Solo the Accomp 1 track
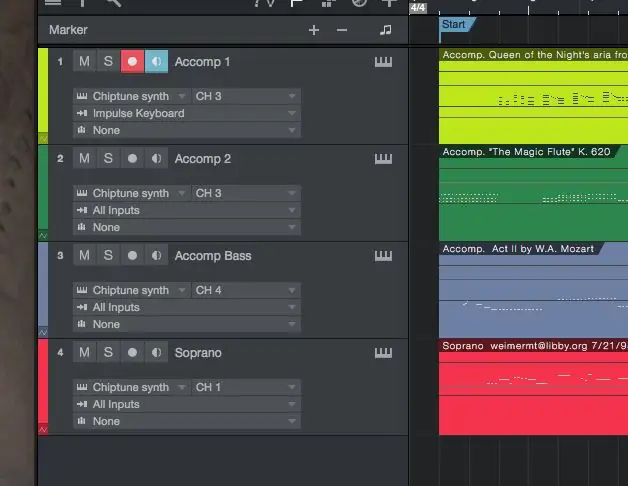Image resolution: width=628 pixels, height=486 pixels. [108, 61]
